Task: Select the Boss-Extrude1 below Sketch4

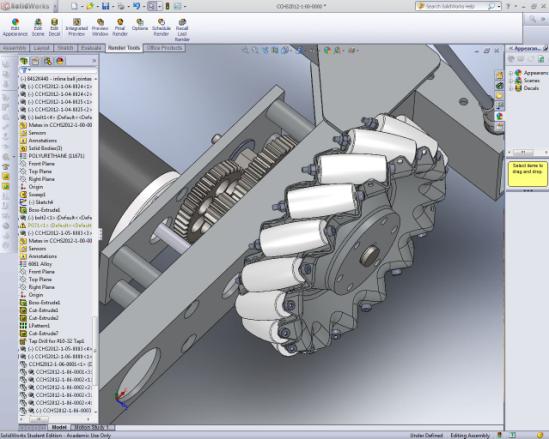Action: (x=40, y=210)
